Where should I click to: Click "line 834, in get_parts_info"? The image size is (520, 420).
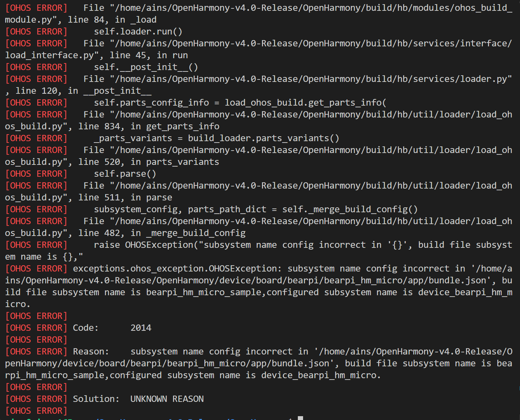149,127
